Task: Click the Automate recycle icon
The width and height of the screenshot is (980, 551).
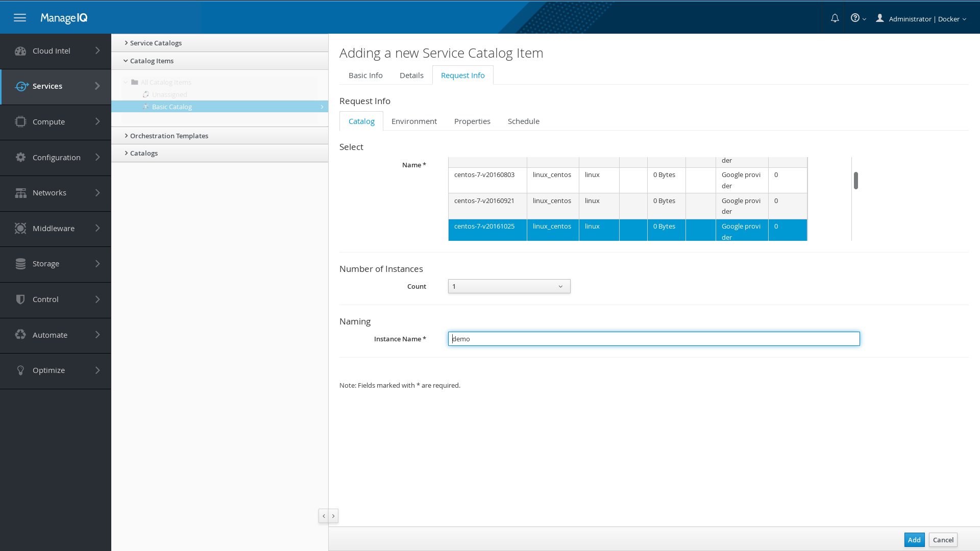Action: point(20,335)
